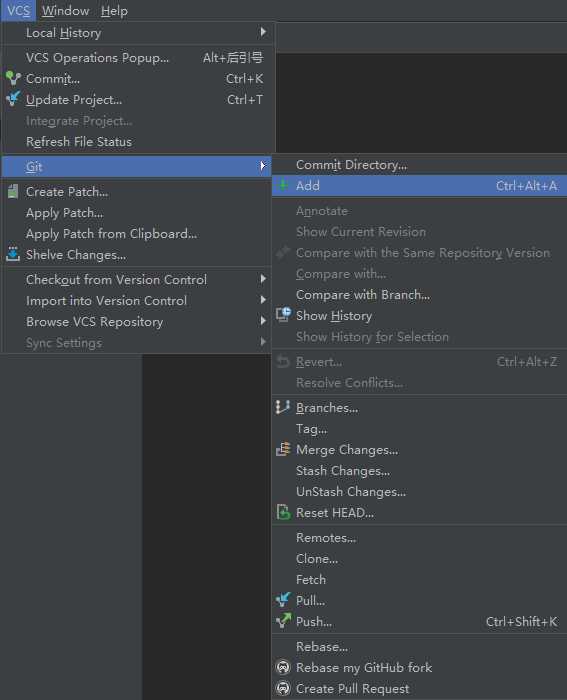
Task: Click the Show History clock icon
Action: coord(283,315)
